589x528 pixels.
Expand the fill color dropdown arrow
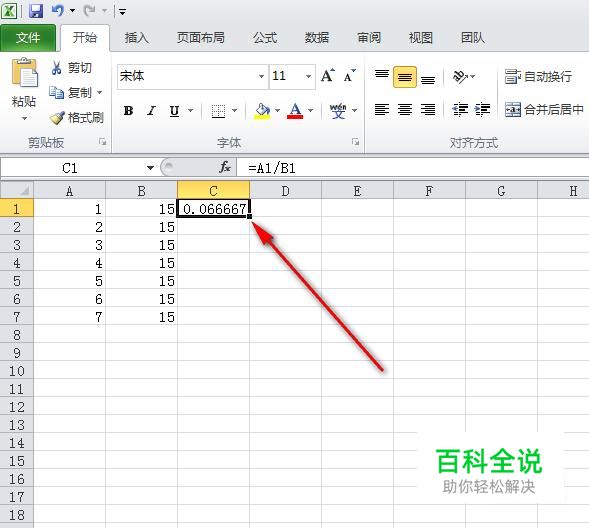point(277,111)
